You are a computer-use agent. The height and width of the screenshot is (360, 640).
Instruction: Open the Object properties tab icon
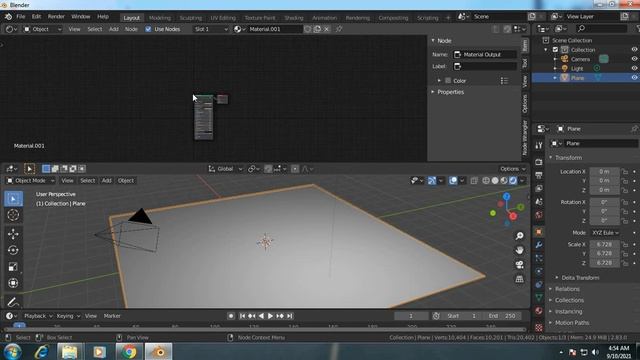click(539, 232)
